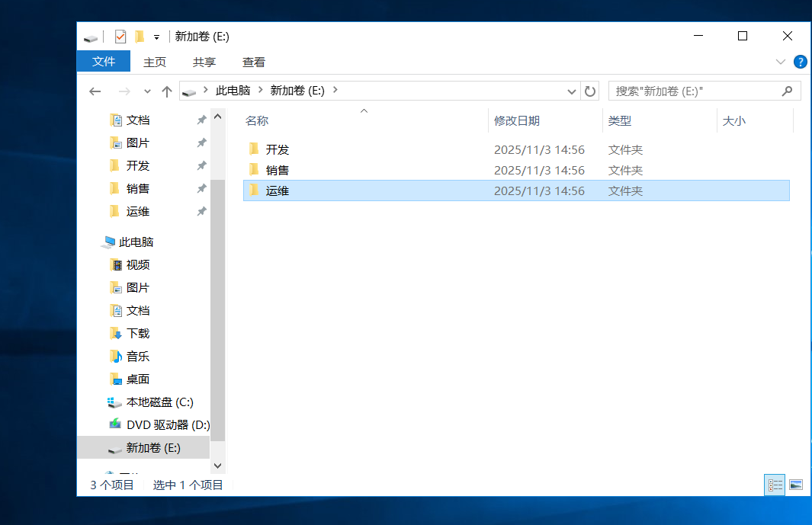
Task: Expand chevron before 此电脑 in address bar
Action: point(206,90)
